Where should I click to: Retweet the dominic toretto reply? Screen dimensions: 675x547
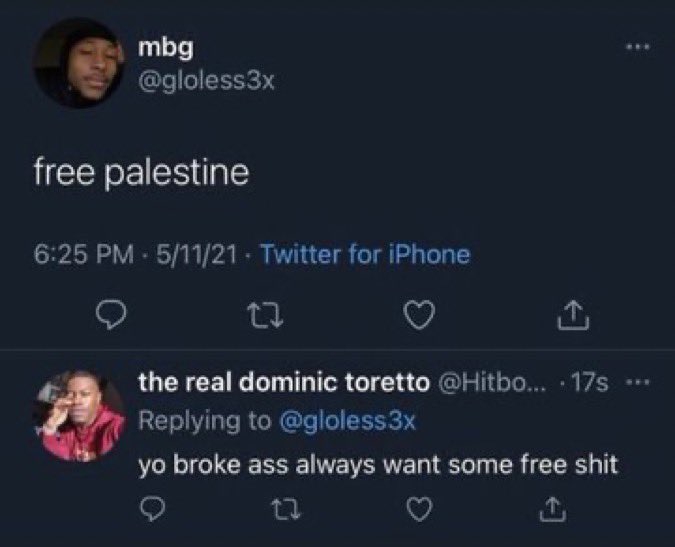[x=287, y=509]
